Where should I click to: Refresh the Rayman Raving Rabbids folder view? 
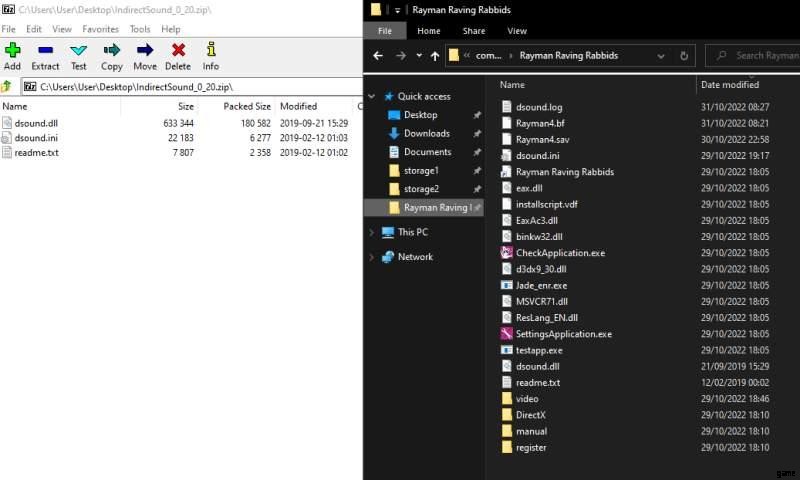[684, 56]
